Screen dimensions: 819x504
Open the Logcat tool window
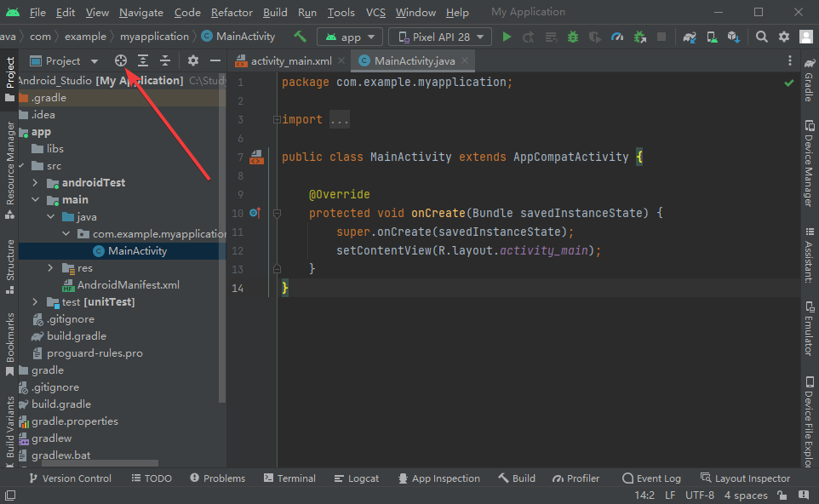coord(357,478)
